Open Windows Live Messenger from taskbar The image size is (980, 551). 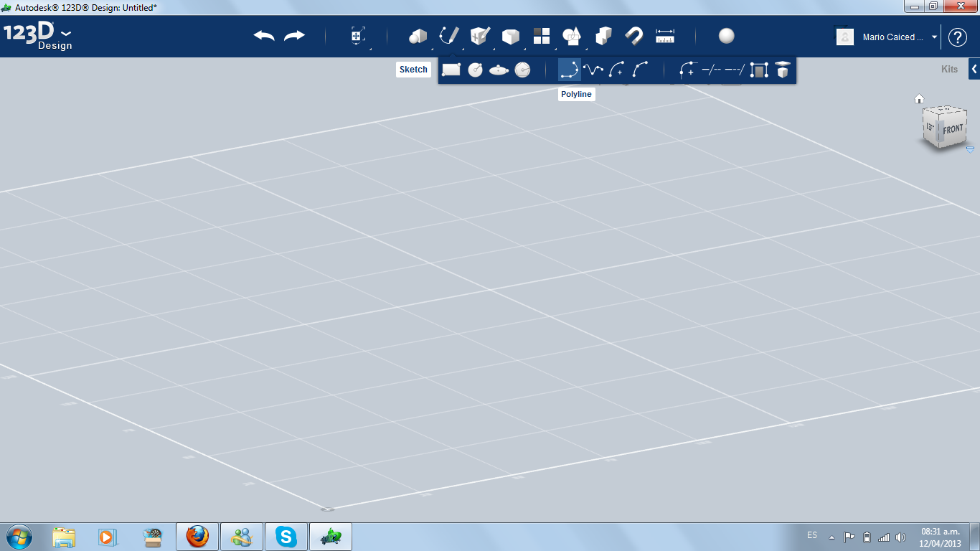pos(242,537)
